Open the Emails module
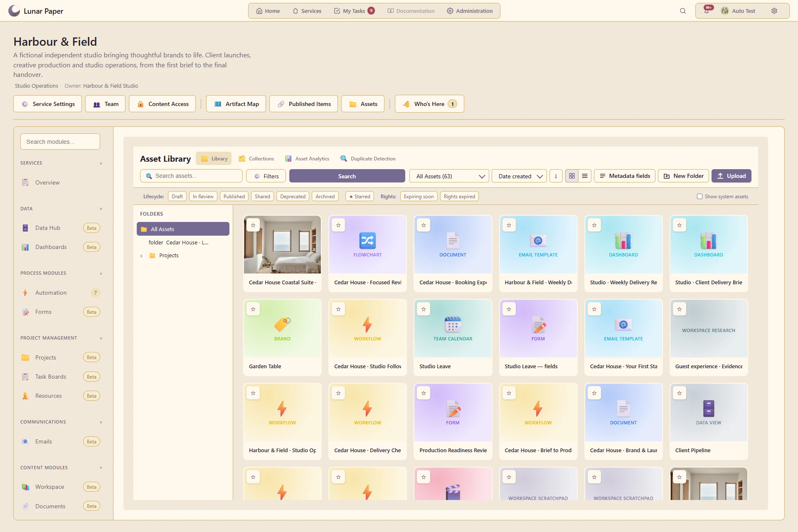Image resolution: width=798 pixels, height=532 pixels. click(x=60, y=441)
